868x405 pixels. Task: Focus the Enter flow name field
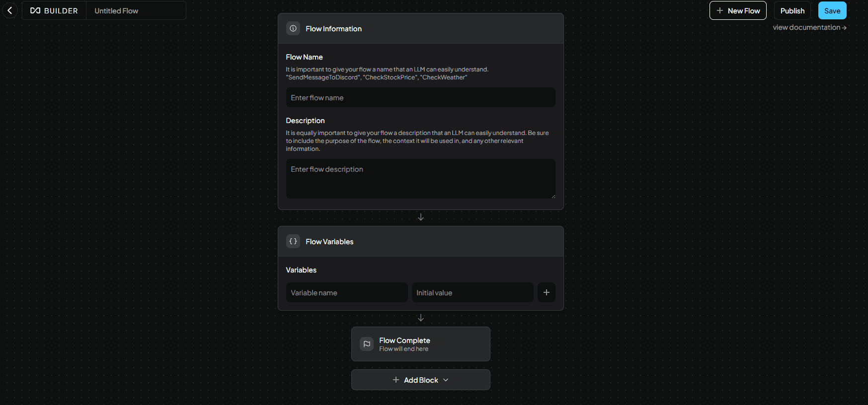point(420,98)
